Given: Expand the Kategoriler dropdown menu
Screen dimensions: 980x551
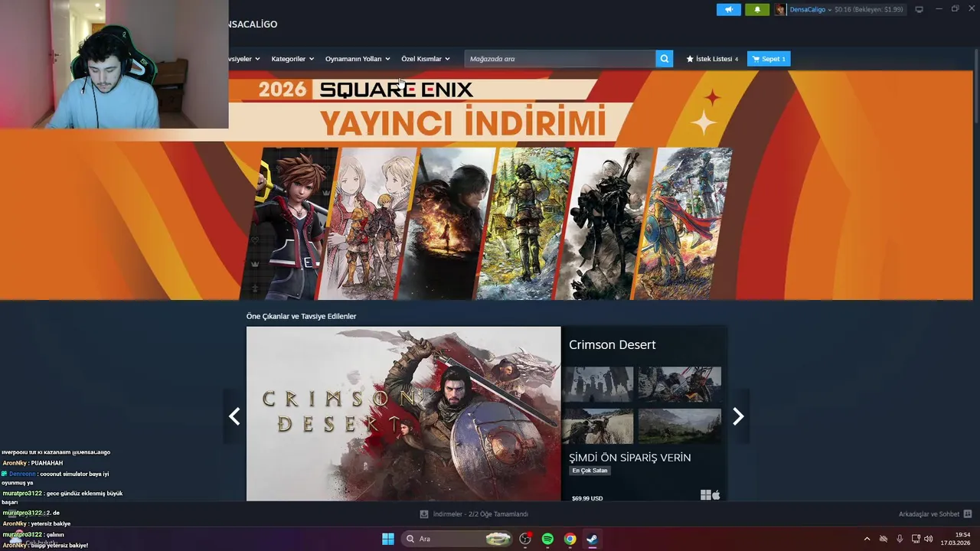Looking at the screenshot, I should (x=292, y=59).
